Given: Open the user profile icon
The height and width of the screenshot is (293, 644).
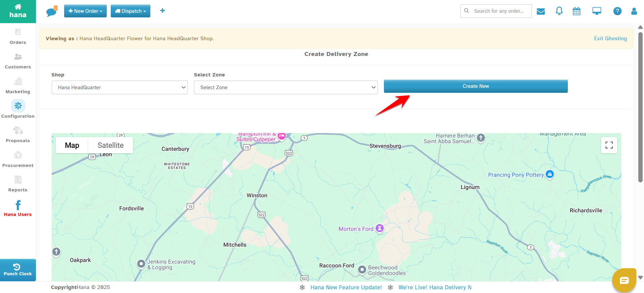Looking at the screenshot, I should 634,11.
